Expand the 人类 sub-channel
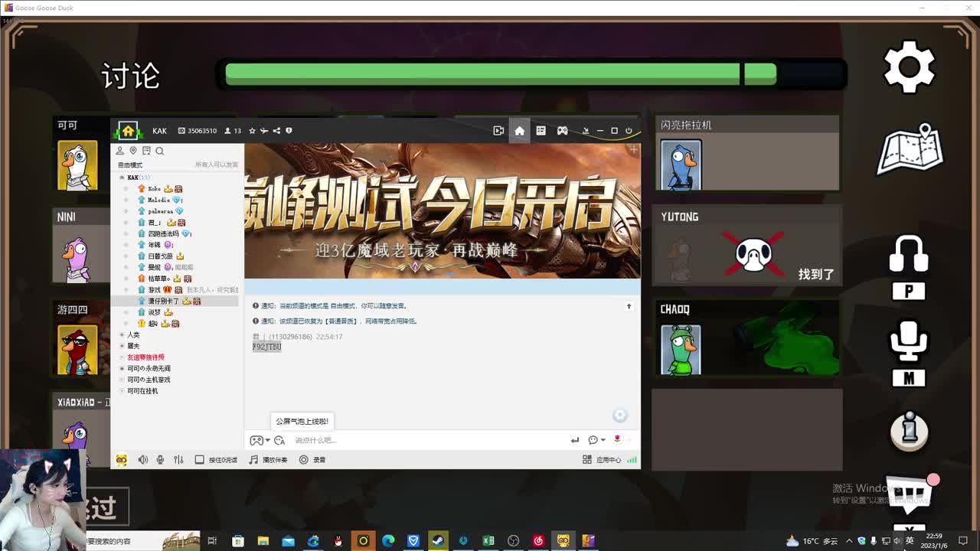980x551 pixels. [x=122, y=335]
